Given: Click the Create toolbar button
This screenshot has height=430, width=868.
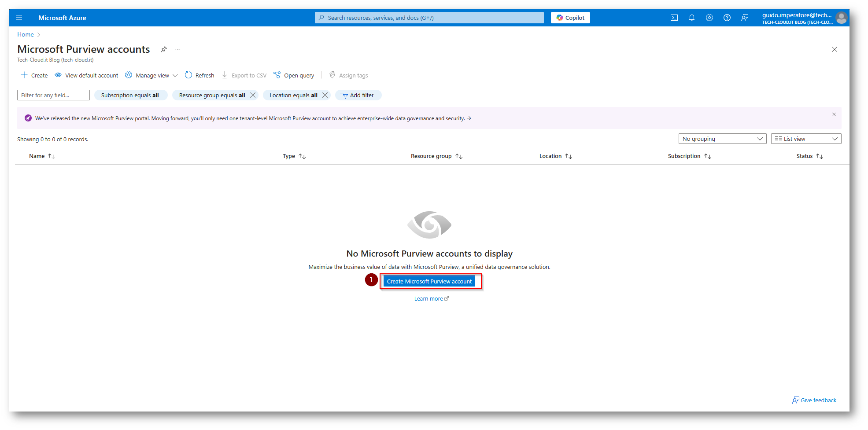Looking at the screenshot, I should (34, 75).
